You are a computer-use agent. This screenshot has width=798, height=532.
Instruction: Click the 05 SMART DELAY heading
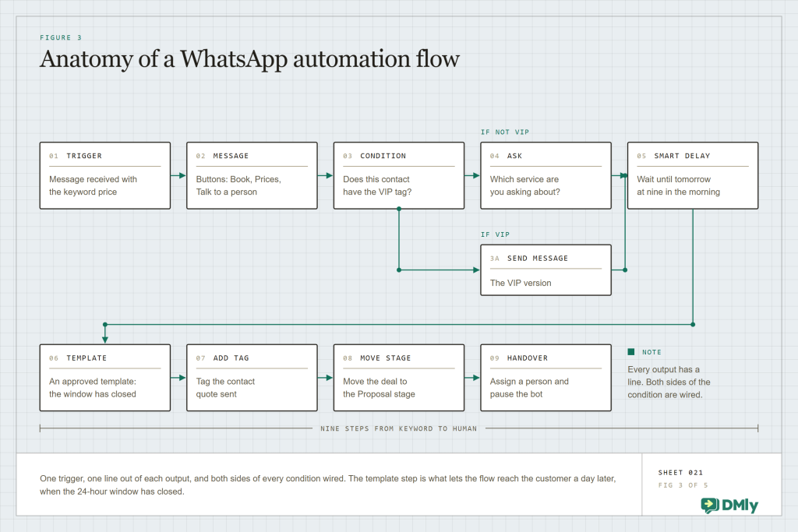tap(673, 156)
